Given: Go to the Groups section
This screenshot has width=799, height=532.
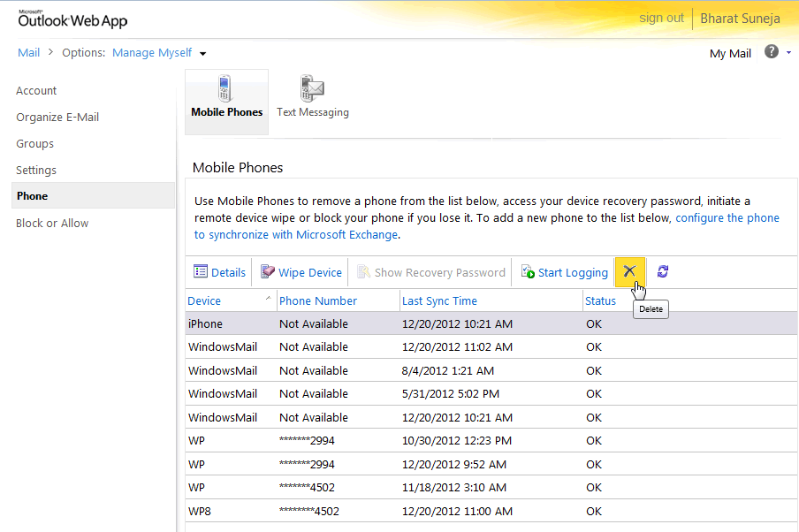Looking at the screenshot, I should [x=34, y=144].
